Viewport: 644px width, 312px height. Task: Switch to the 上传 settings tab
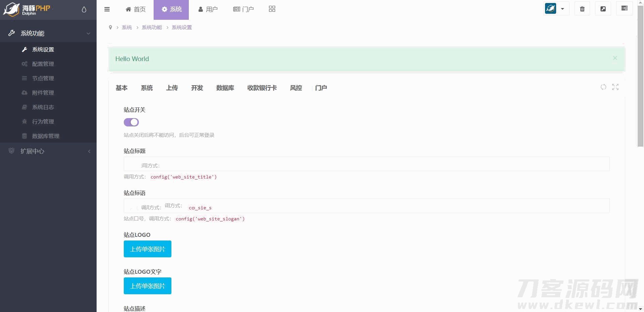[172, 88]
